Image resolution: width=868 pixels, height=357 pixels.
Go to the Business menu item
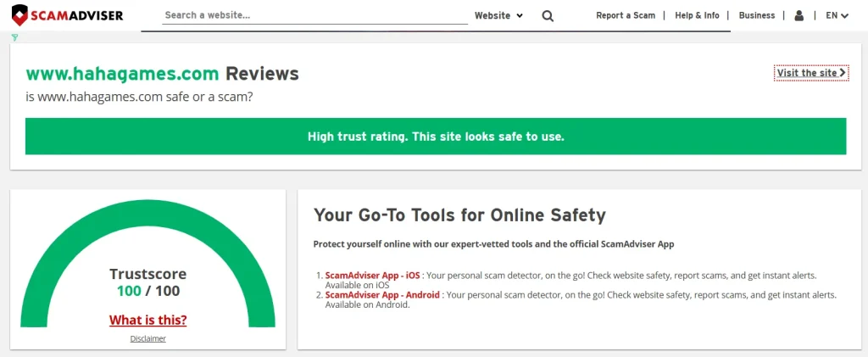(757, 15)
